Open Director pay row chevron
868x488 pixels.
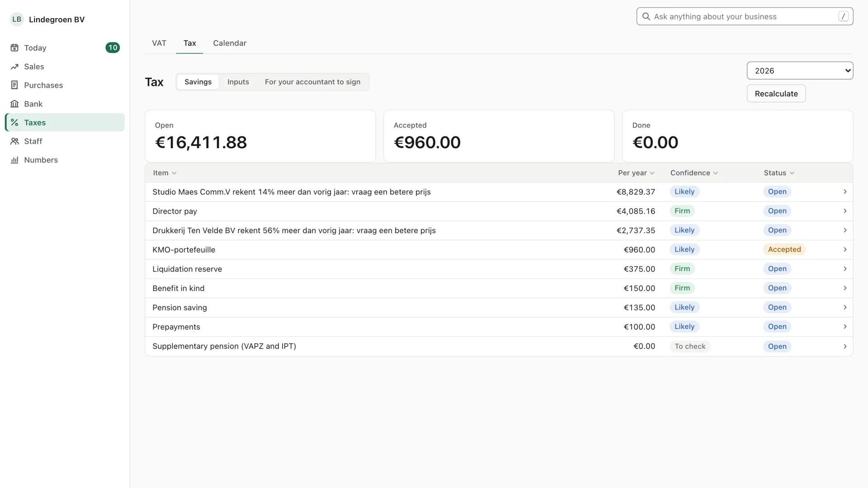(x=845, y=211)
